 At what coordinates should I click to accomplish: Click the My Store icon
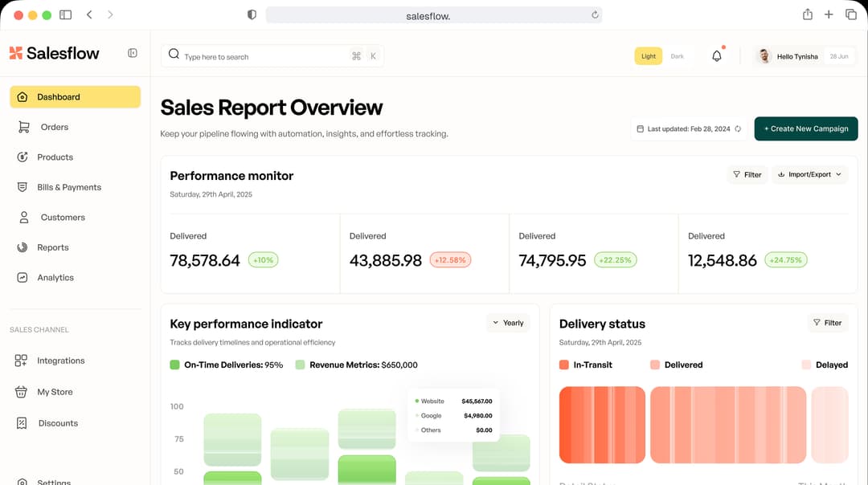22,392
